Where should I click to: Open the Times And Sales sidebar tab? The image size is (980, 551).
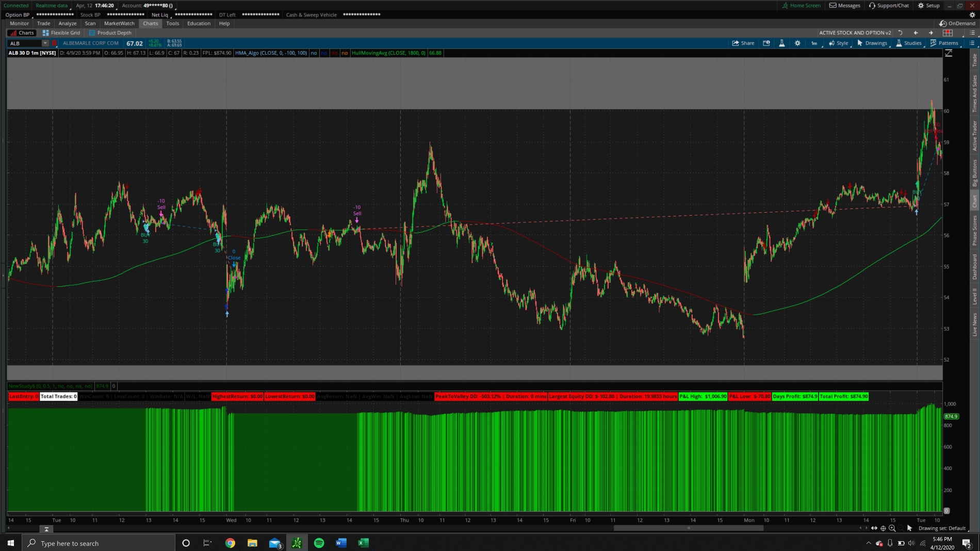point(974,93)
